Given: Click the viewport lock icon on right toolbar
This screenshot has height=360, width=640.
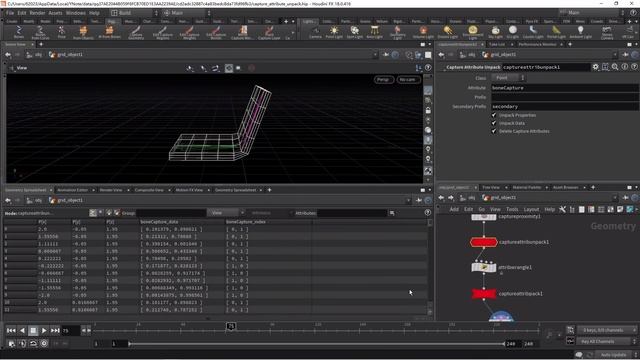Looking at the screenshot, I should (428, 111).
